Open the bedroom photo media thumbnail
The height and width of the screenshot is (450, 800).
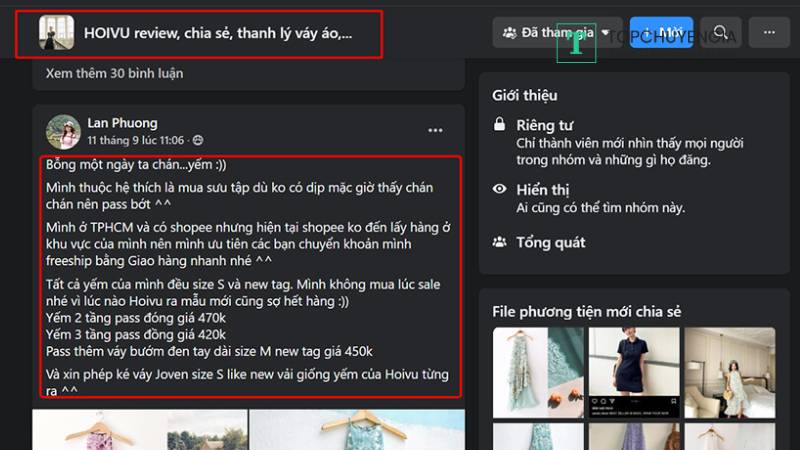tap(730, 373)
